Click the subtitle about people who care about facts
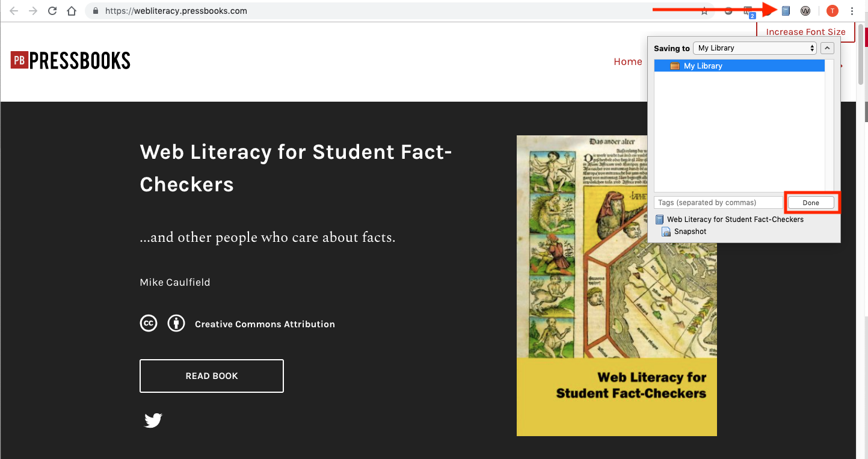 pos(267,238)
